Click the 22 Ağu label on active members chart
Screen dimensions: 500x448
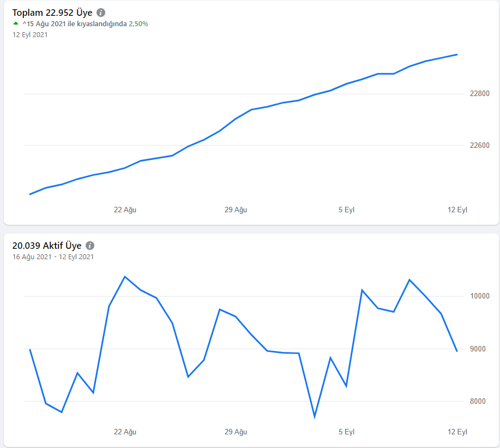click(x=125, y=432)
